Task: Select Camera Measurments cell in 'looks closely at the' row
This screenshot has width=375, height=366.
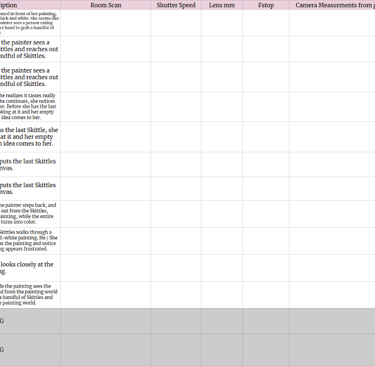Action: 332,268
